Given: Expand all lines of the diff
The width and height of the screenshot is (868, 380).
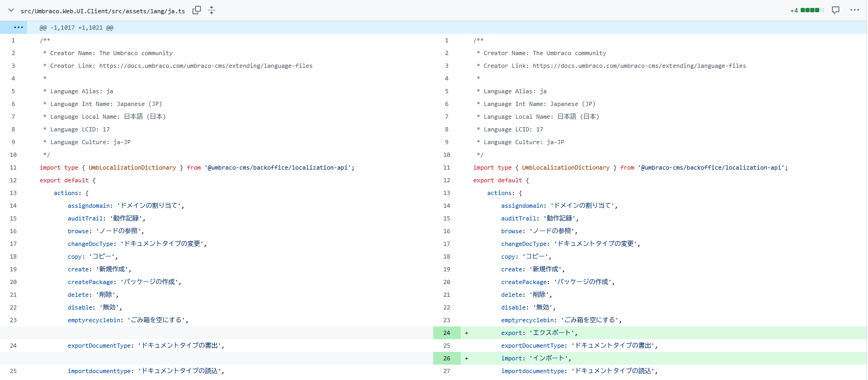Looking at the screenshot, I should tap(212, 10).
